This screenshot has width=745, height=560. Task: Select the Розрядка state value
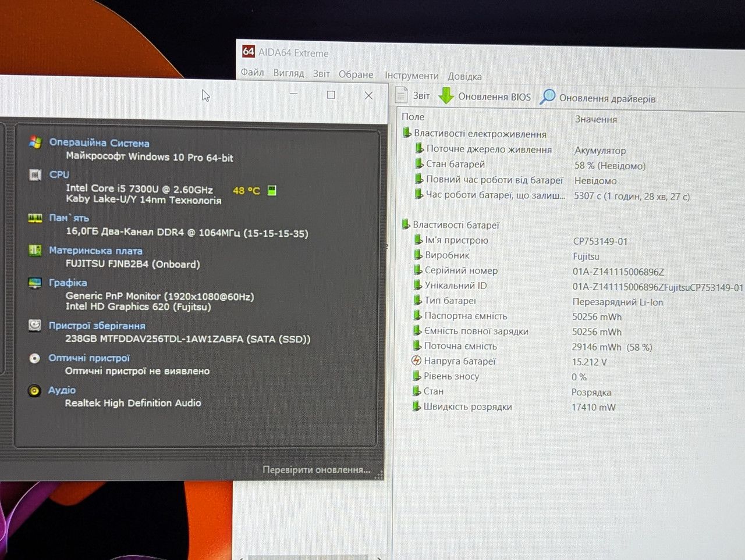[x=591, y=392]
